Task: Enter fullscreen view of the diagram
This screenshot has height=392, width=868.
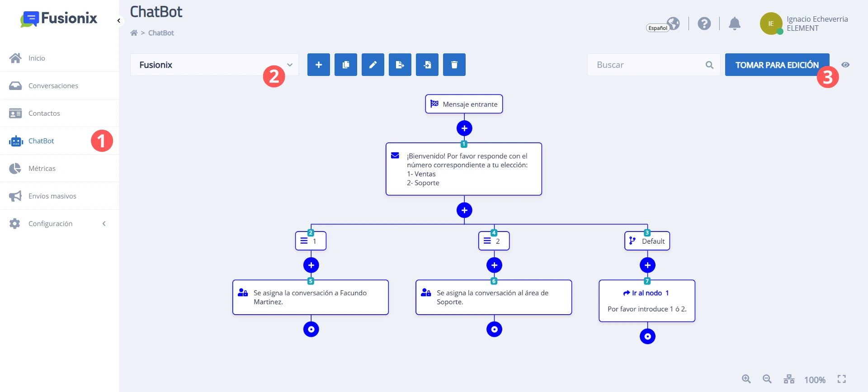Action: coord(842,379)
